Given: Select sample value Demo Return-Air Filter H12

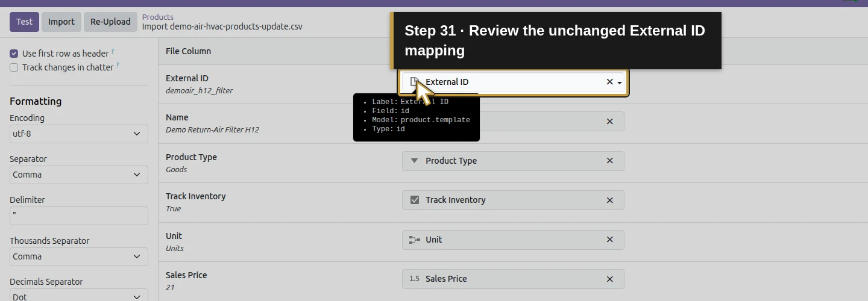Looking at the screenshot, I should pyautogui.click(x=212, y=130).
